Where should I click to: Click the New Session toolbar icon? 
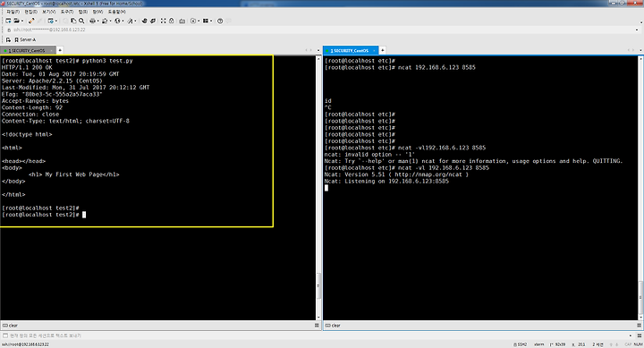8,21
